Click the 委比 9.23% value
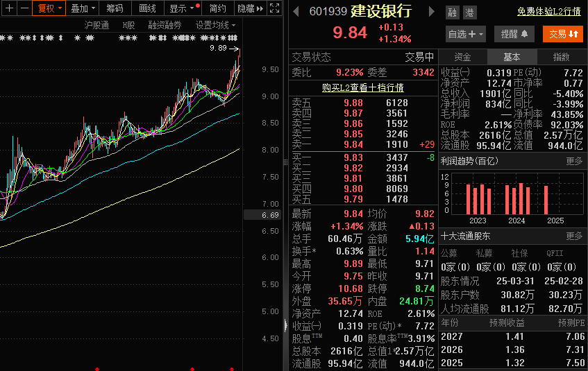Viewport: 588px width, 371px height. pos(349,72)
